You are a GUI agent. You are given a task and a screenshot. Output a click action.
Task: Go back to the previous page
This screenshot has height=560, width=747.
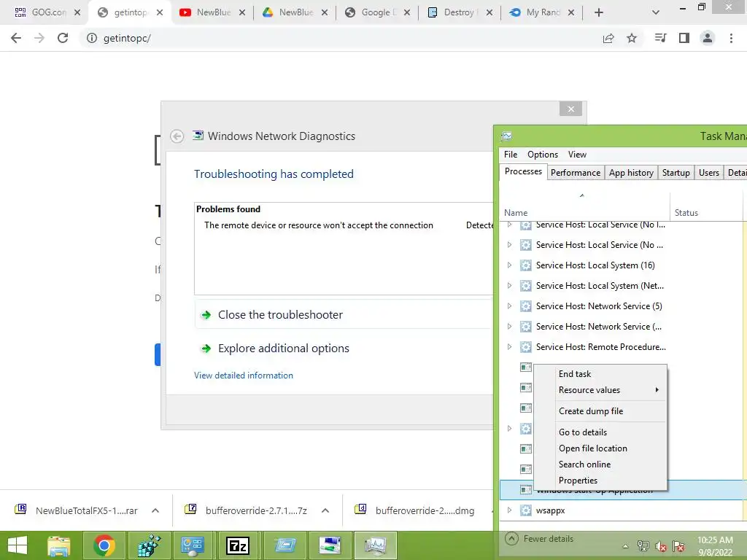(x=16, y=38)
